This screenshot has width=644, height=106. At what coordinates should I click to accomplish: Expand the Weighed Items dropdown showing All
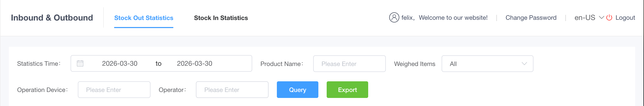pos(487,64)
